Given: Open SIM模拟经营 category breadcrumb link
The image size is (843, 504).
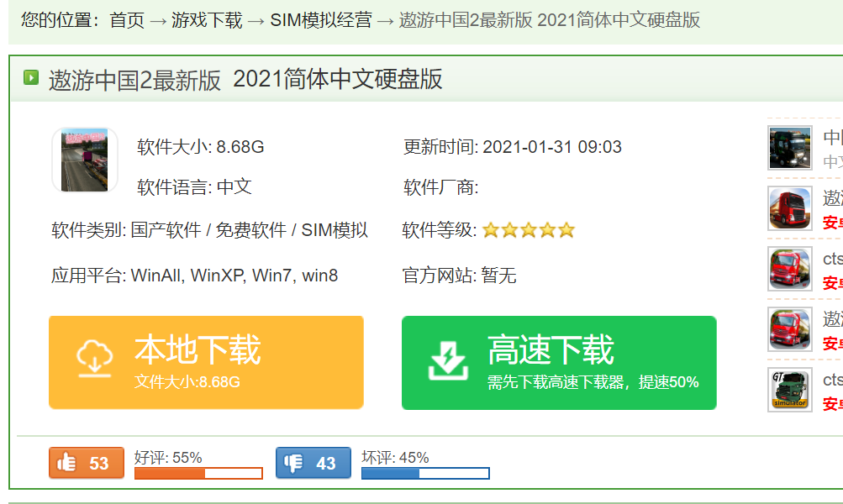Looking at the screenshot, I should pyautogui.click(x=320, y=20).
